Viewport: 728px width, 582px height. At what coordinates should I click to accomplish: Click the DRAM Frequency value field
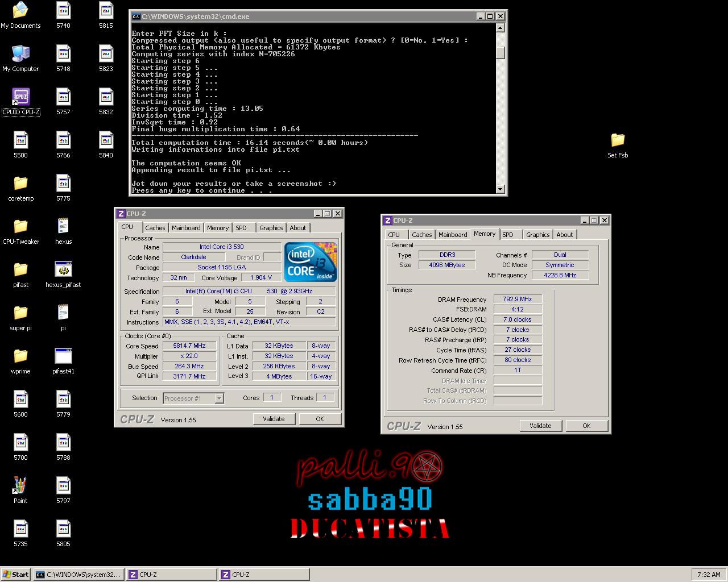coord(518,299)
